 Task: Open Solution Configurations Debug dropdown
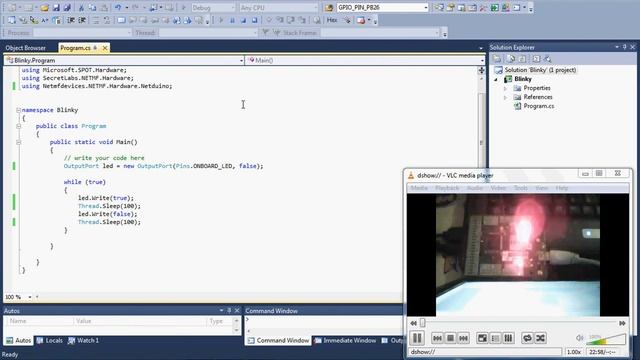pos(213,8)
